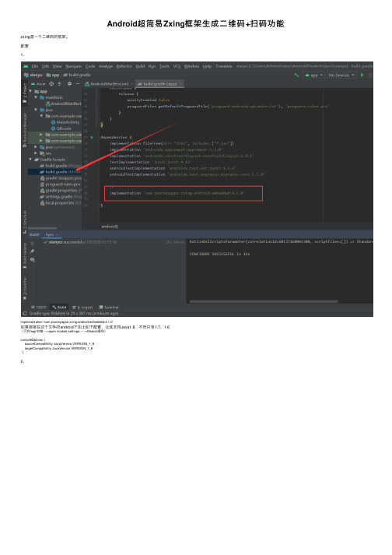The width and height of the screenshot is (392, 555).
Task: Open Project panel settings gear
Action: pyautogui.click(x=69, y=84)
